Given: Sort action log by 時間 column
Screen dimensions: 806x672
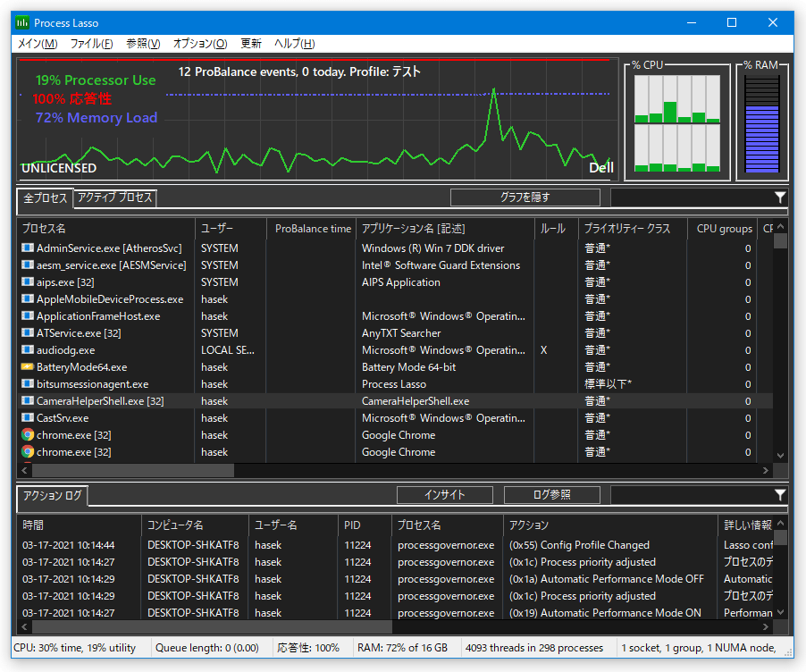Looking at the screenshot, I should pyautogui.click(x=80, y=525).
